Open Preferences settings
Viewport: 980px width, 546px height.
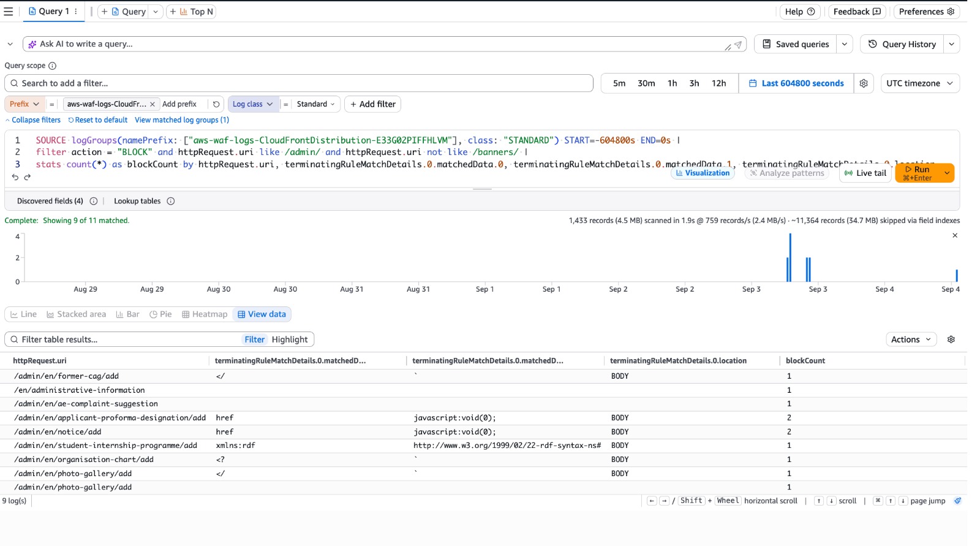point(927,12)
